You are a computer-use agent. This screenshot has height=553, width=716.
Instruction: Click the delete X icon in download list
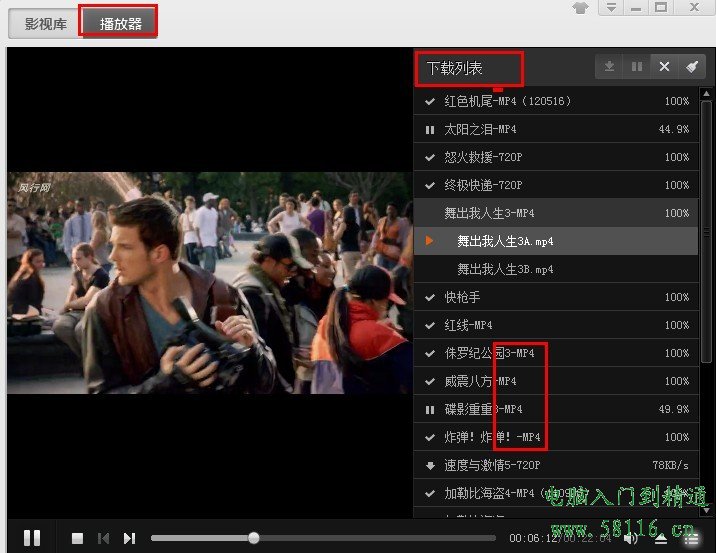tap(664, 67)
